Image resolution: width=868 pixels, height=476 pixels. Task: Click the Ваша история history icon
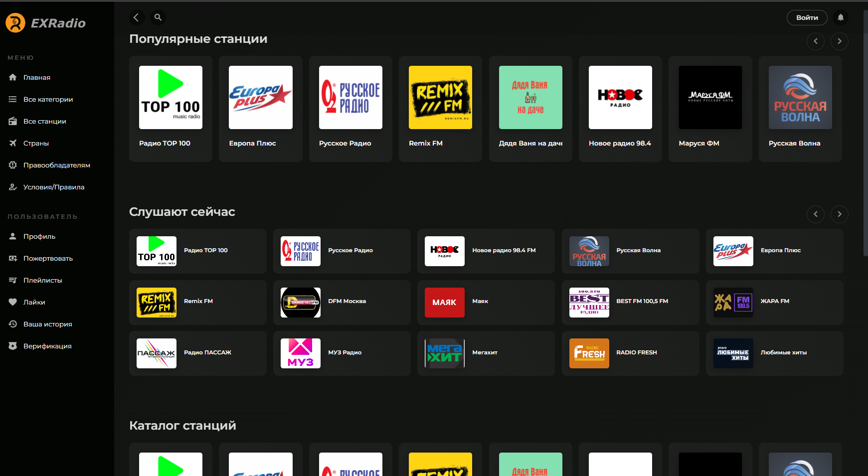click(13, 324)
